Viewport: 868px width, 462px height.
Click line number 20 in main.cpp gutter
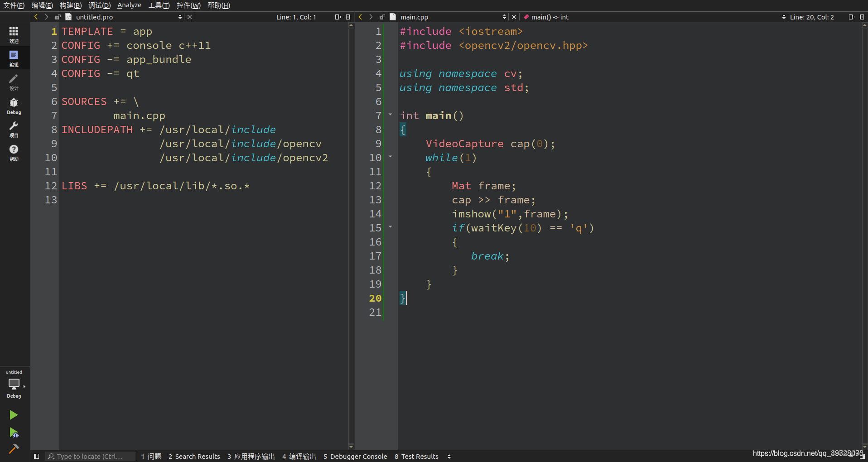click(x=375, y=298)
